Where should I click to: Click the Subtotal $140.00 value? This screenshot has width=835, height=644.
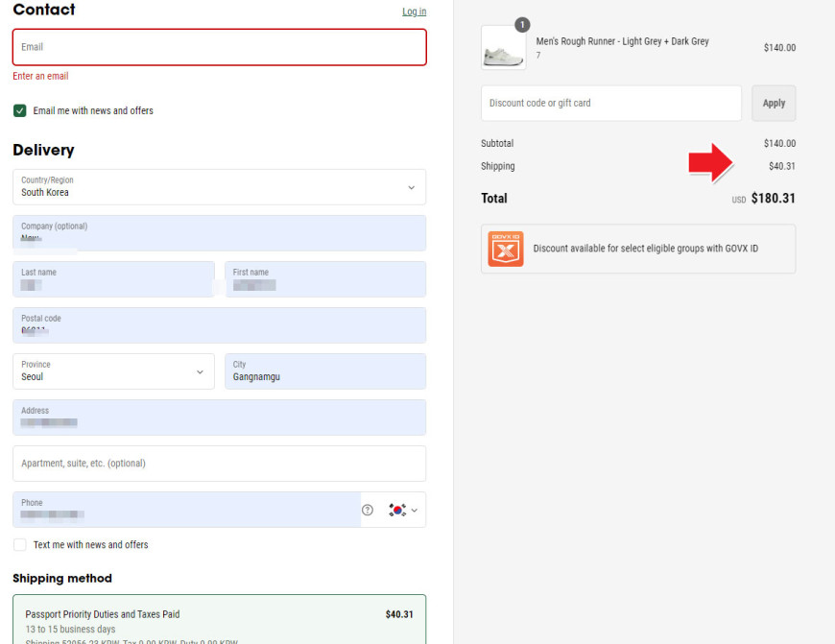click(x=779, y=143)
